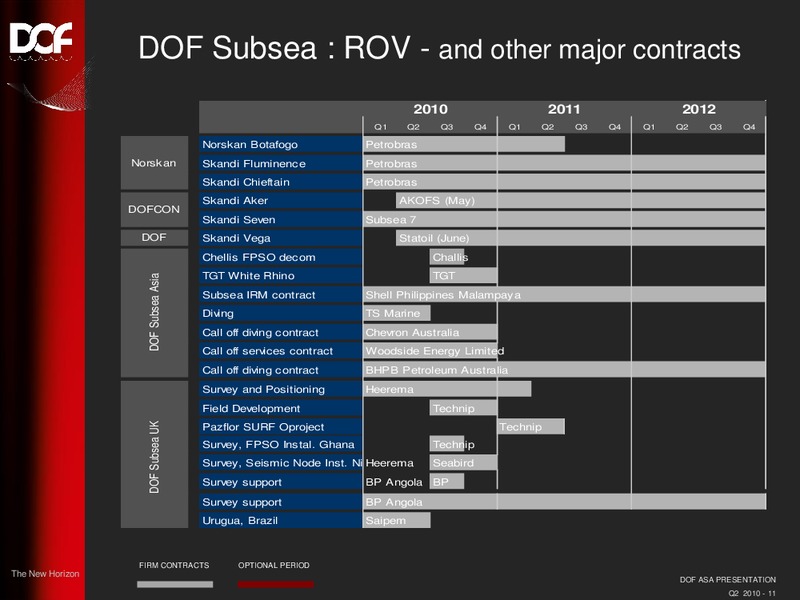
Task: Click the 'Survey, FPSO Instal. Ghana' row label
Action: (x=280, y=444)
